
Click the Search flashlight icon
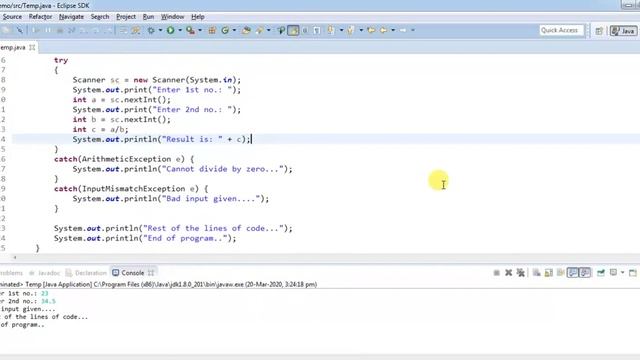coord(259,30)
